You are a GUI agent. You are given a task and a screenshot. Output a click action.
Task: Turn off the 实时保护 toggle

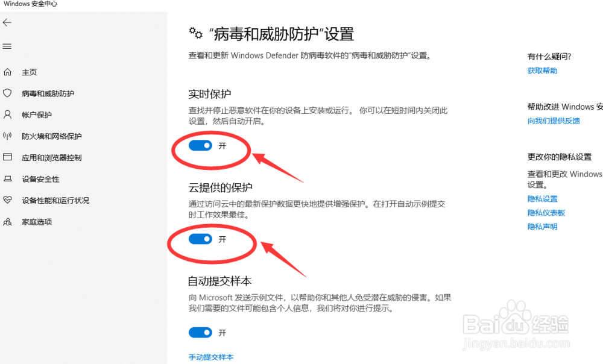[x=200, y=146]
